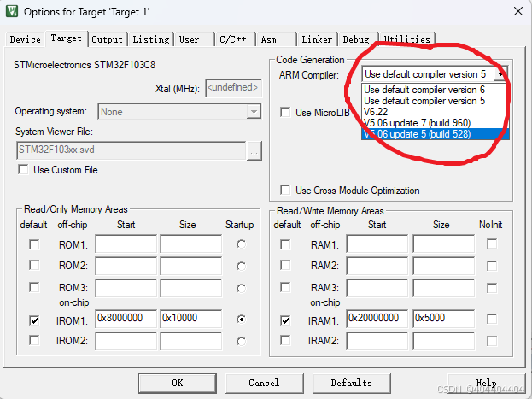Click the Xtal (MHz) input field
The image size is (532, 399).
233,88
